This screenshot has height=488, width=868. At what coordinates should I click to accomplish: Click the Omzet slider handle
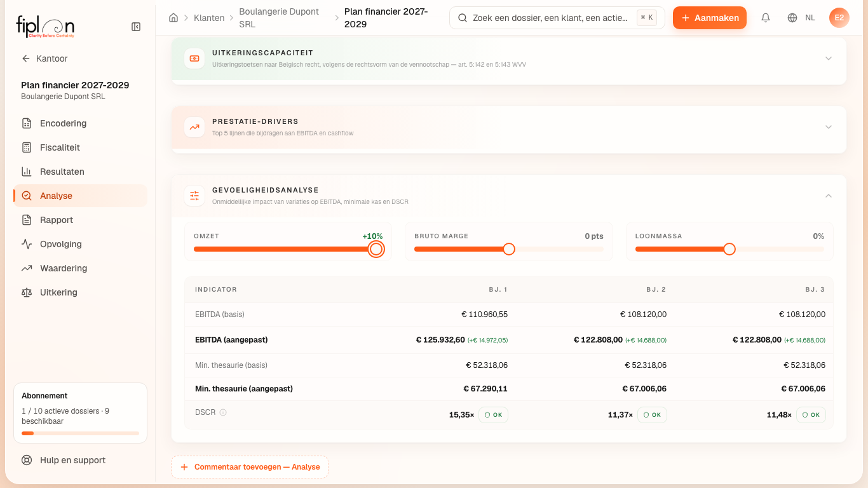[376, 249]
